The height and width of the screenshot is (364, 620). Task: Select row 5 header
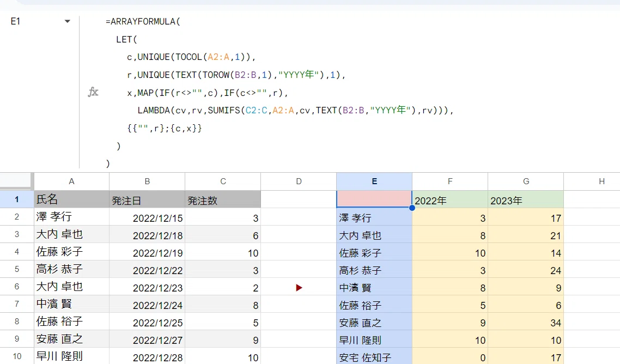pos(16,269)
